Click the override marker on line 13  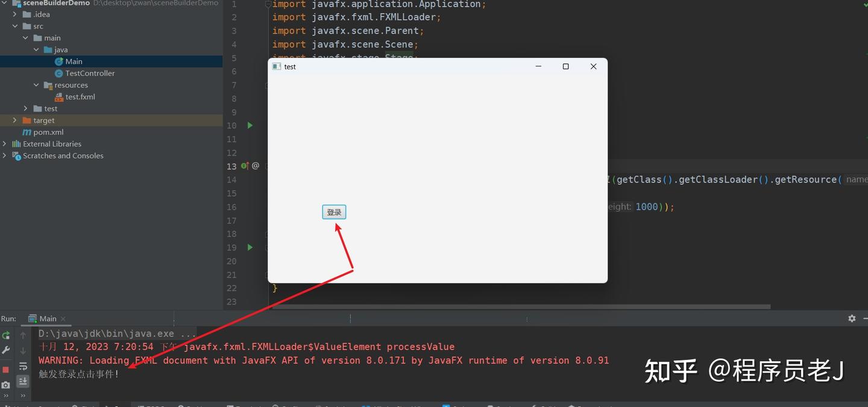[x=245, y=165]
